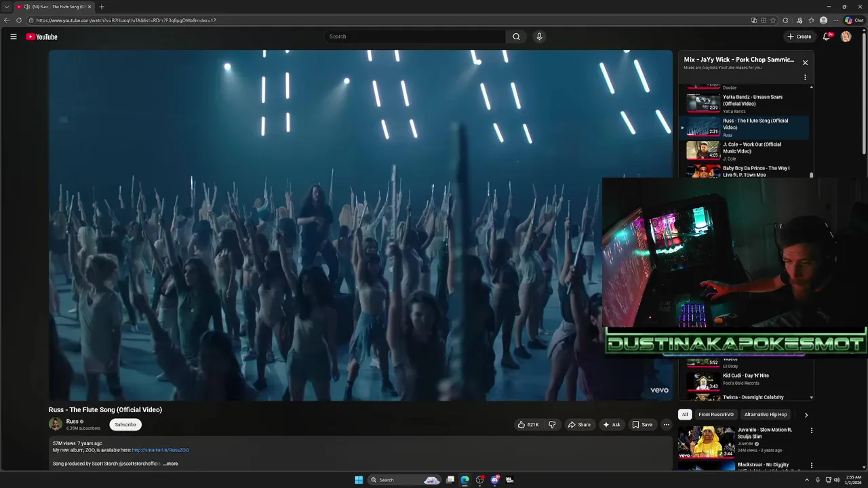Viewport: 868px width, 488px height.
Task: Open Task View on the taskbar
Action: pyautogui.click(x=450, y=480)
